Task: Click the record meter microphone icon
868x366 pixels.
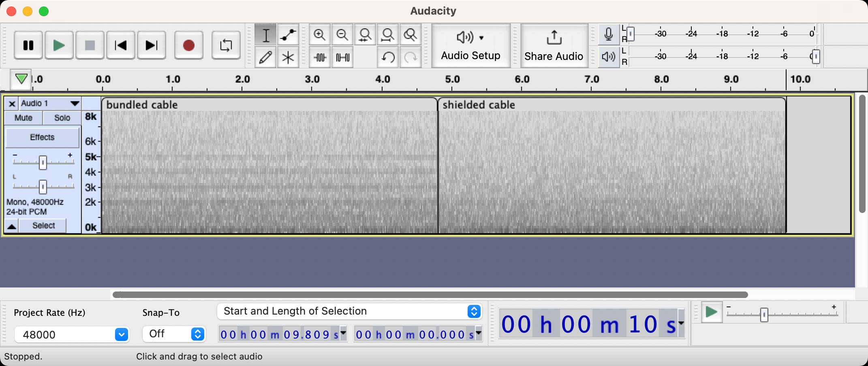Action: (x=608, y=34)
